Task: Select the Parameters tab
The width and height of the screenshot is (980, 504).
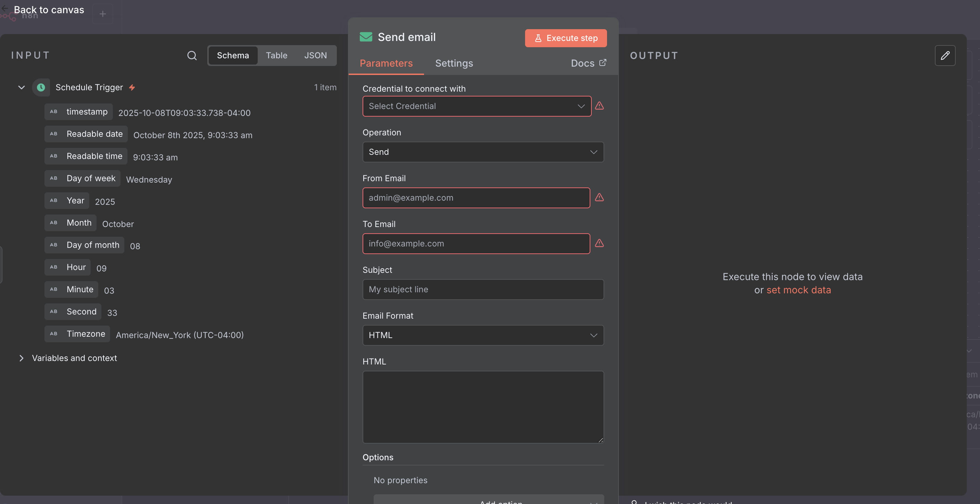Action: 386,63
